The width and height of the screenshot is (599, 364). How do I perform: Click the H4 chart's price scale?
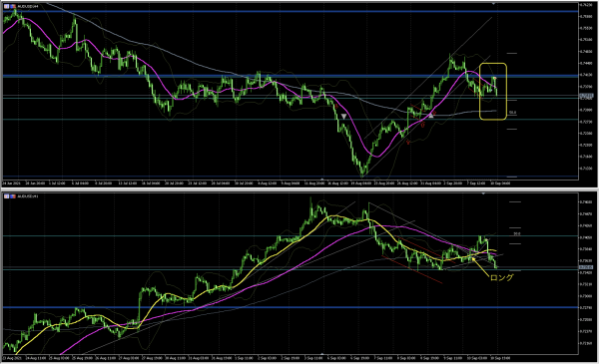tap(588, 91)
